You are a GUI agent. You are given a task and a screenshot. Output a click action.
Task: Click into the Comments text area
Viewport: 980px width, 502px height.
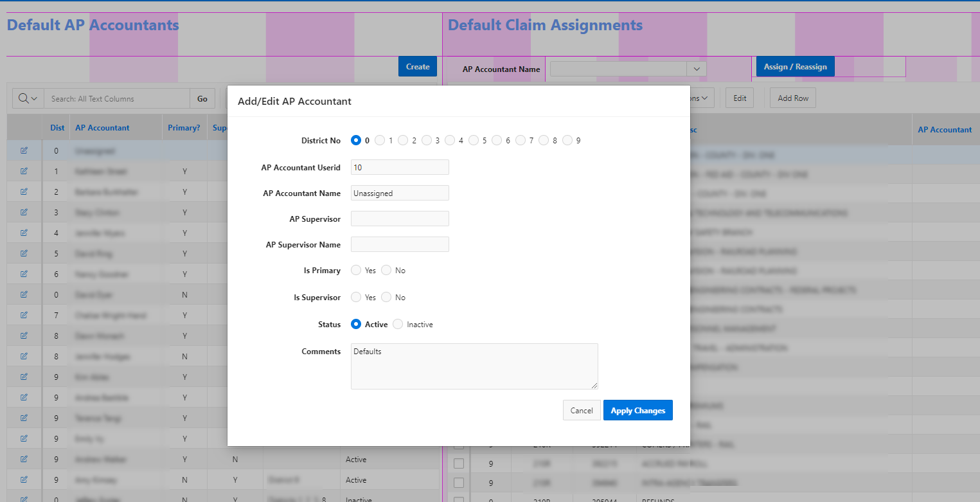(x=474, y=366)
